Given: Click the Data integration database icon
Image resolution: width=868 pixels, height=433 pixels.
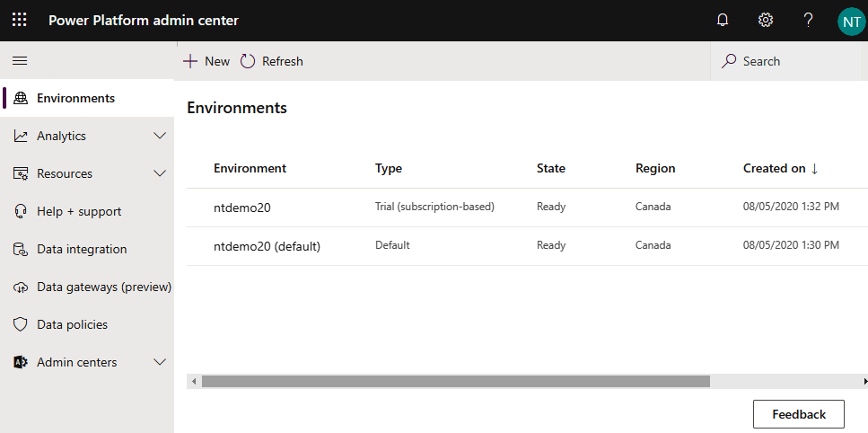Looking at the screenshot, I should [21, 249].
